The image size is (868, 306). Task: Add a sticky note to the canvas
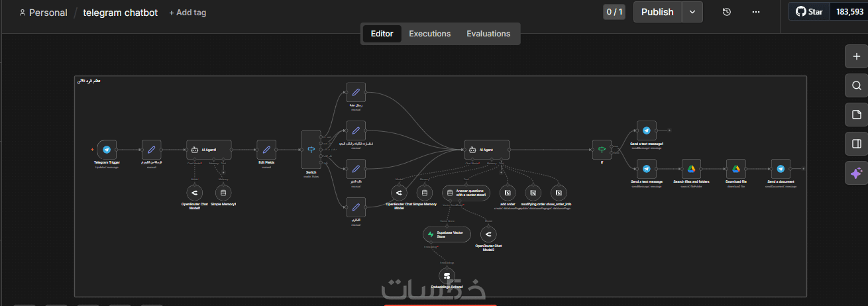[x=856, y=115]
